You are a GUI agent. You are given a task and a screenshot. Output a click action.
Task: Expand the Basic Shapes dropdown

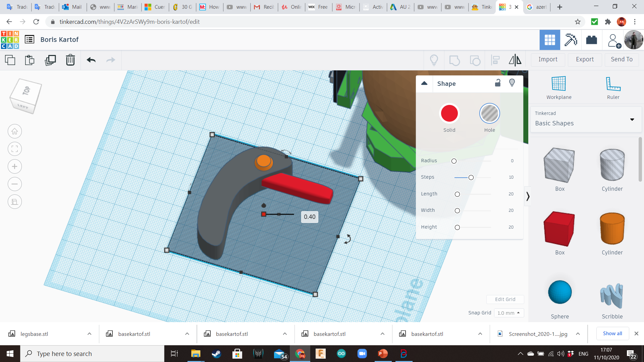[x=632, y=119]
